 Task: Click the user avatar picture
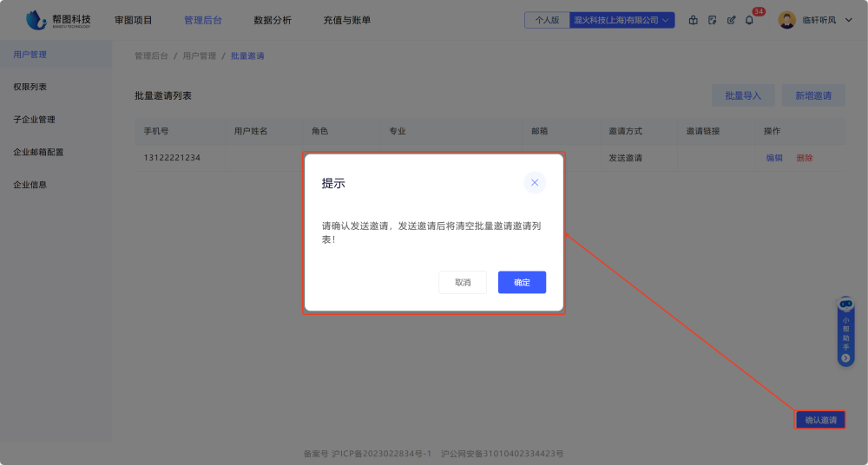(786, 20)
